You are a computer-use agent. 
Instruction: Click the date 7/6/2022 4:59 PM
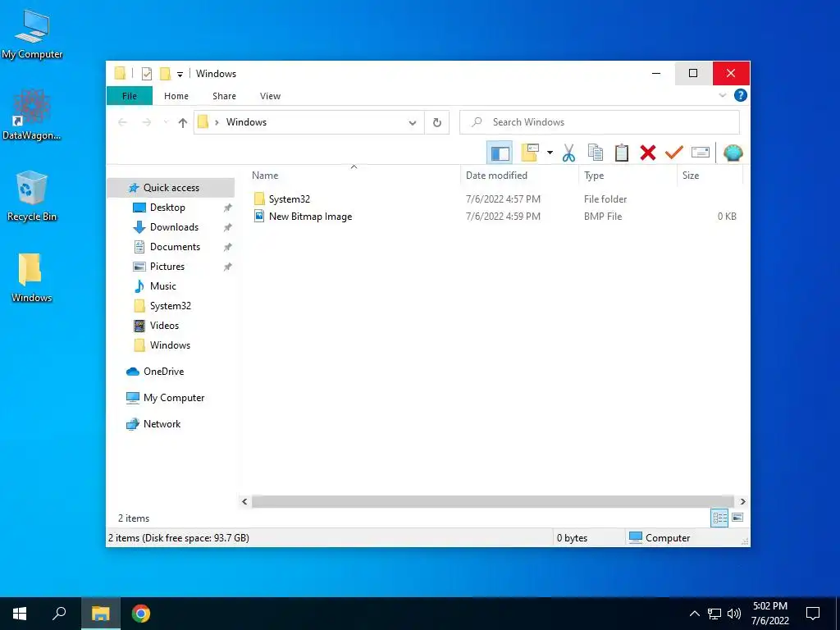coord(503,217)
